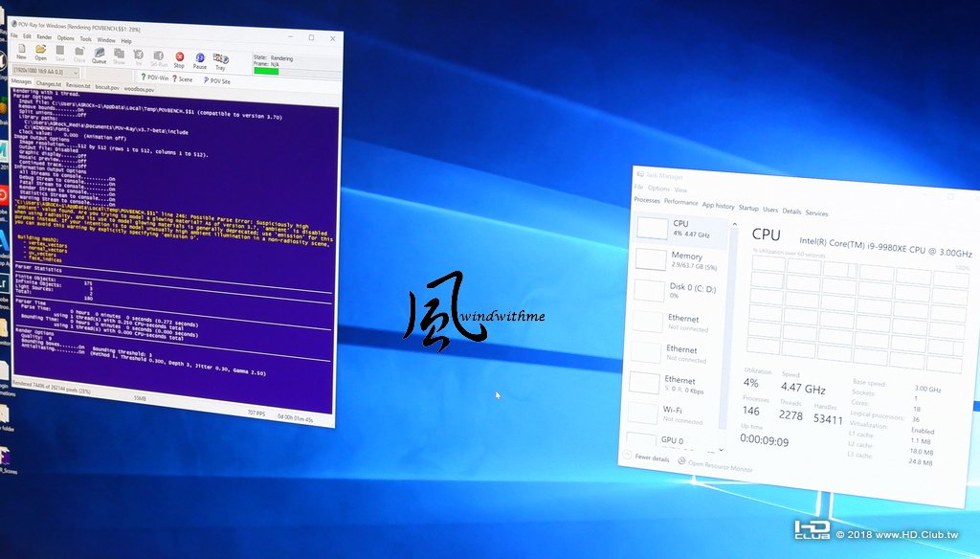
Task: Click the greyed Close file toolbar icon
Action: click(x=79, y=55)
